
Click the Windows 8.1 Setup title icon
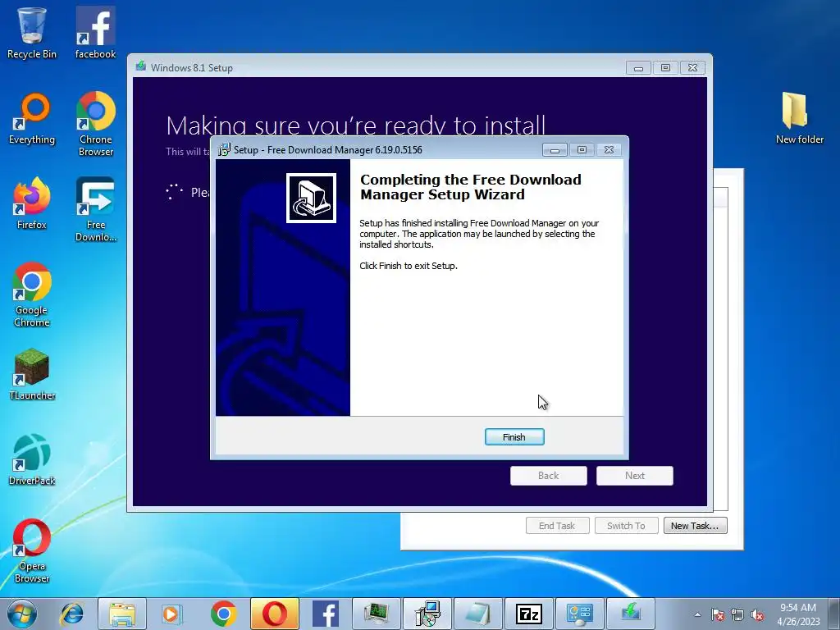(141, 66)
